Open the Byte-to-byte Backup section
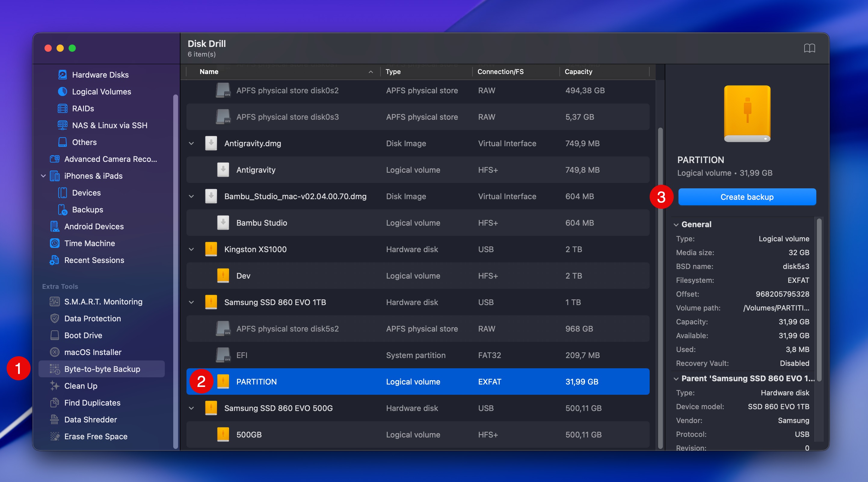868x482 pixels. click(x=103, y=369)
